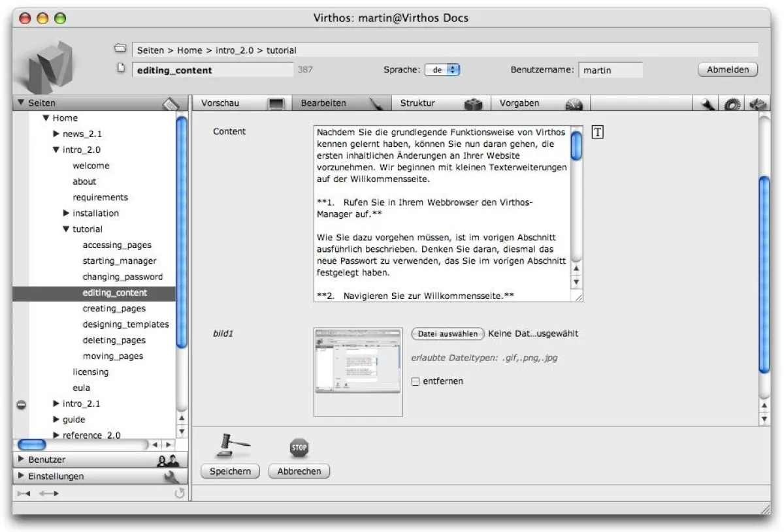784x532 pixels.
Task: Click the T text-format icon beside Content
Action: [x=597, y=133]
